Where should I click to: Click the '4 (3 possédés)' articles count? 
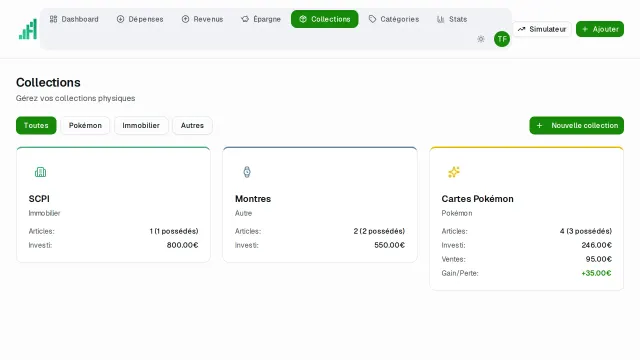pos(586,231)
